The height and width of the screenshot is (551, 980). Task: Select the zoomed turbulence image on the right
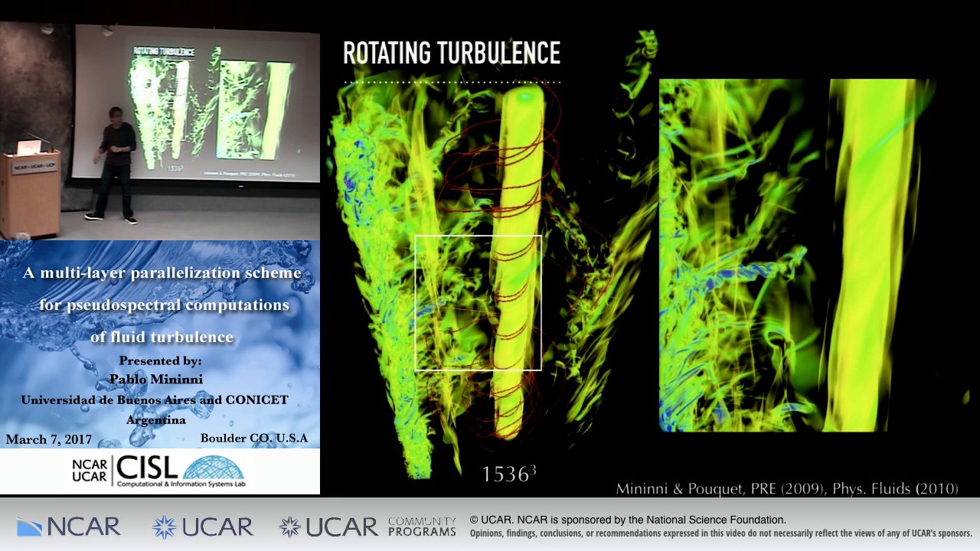[x=798, y=255]
